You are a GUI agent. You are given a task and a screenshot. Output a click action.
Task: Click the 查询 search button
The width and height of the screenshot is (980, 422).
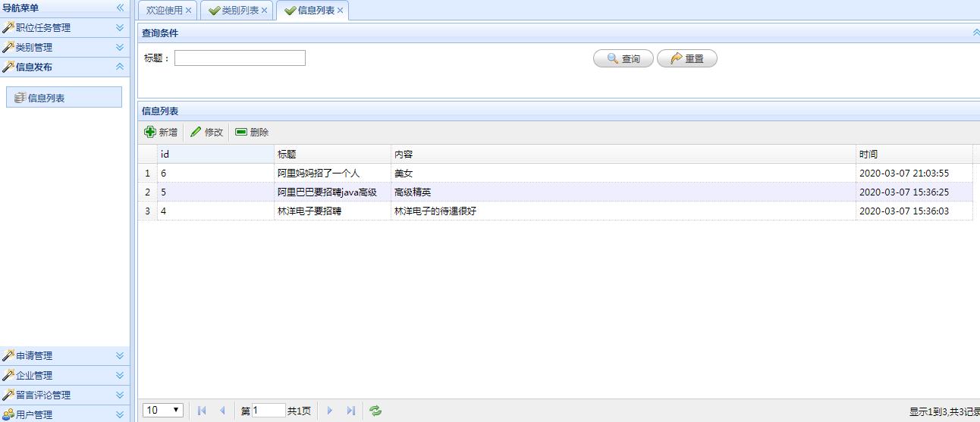click(623, 58)
